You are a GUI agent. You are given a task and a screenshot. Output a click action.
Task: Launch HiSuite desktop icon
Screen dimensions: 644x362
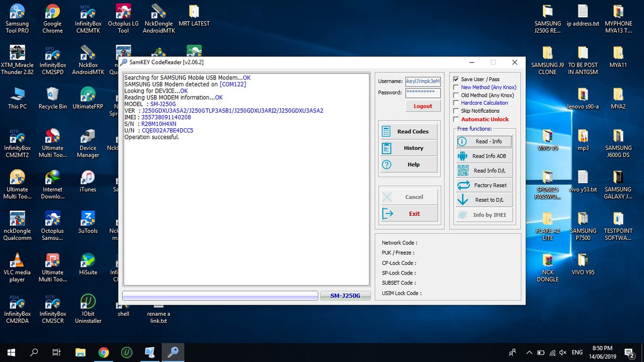[88, 264]
